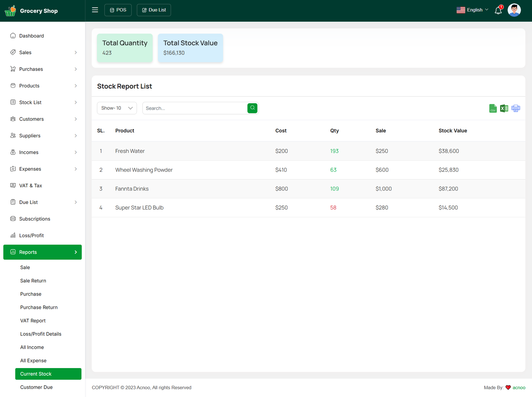Open the notifications bell
The width and height of the screenshot is (532, 397).
[498, 10]
